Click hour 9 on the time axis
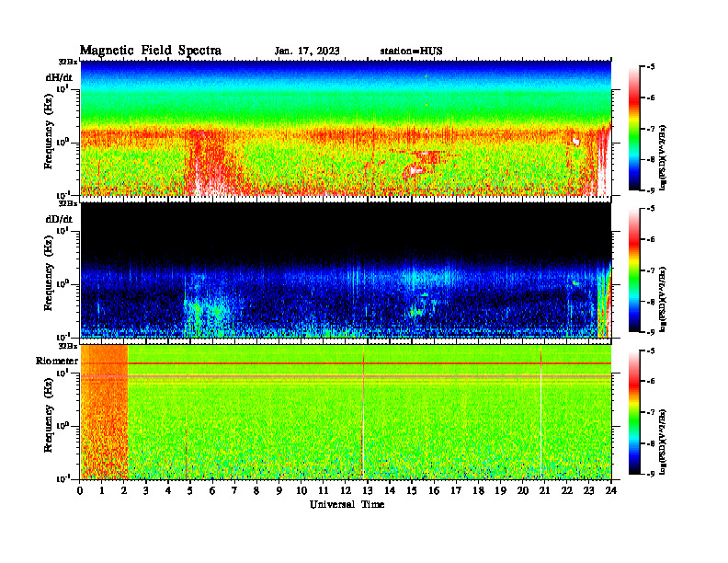Image resolution: width=728 pixels, height=563 pixels. click(279, 491)
